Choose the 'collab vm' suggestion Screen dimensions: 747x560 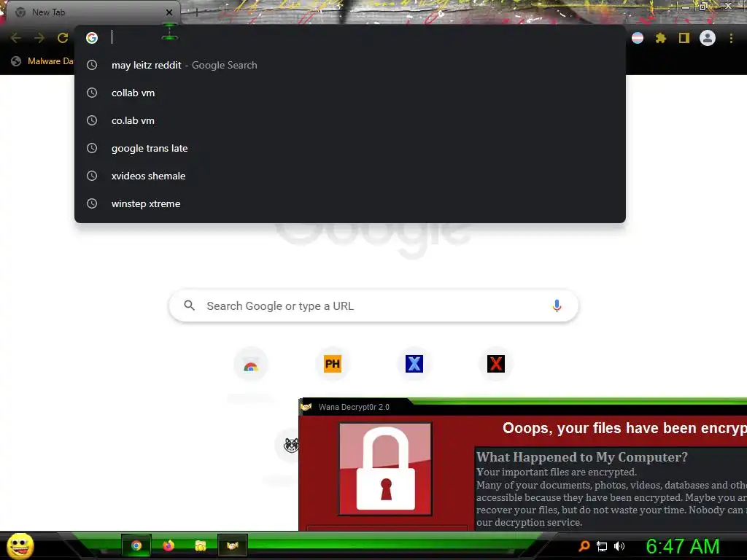click(x=349, y=93)
